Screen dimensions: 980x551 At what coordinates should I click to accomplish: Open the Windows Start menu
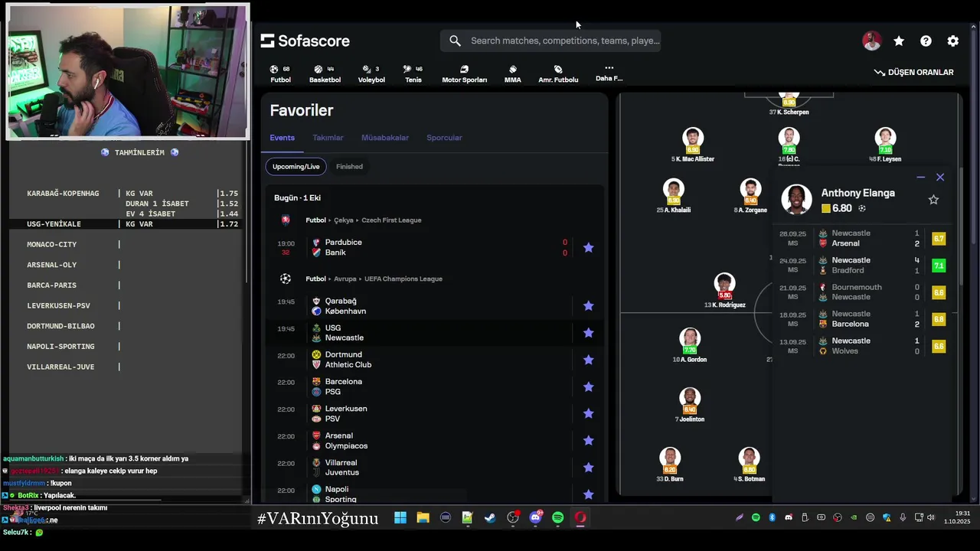pyautogui.click(x=400, y=518)
